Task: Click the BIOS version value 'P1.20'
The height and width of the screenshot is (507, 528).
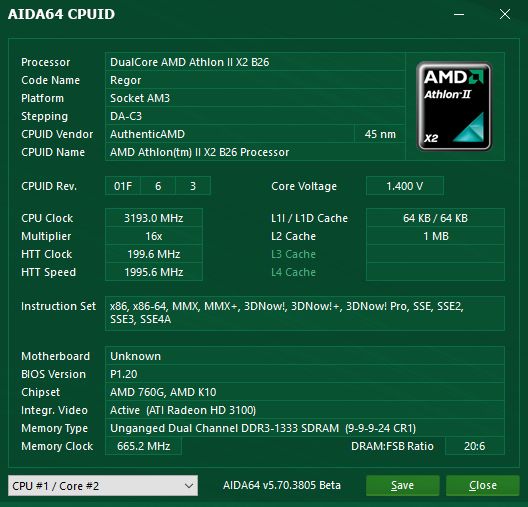Action: [124, 374]
